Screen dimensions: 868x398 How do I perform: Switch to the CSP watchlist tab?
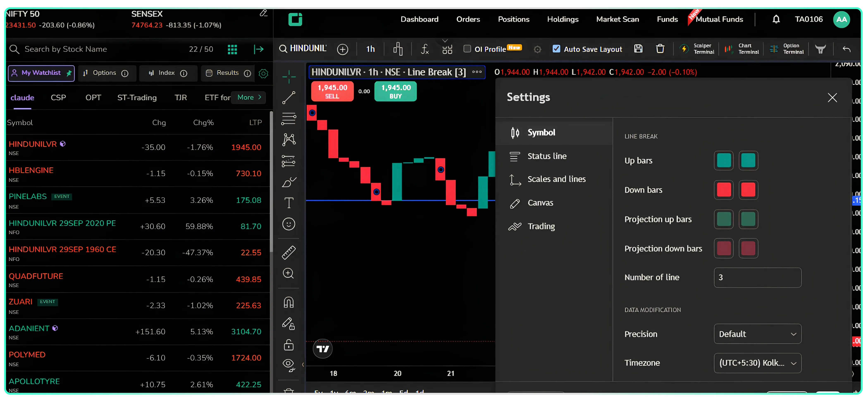(58, 98)
